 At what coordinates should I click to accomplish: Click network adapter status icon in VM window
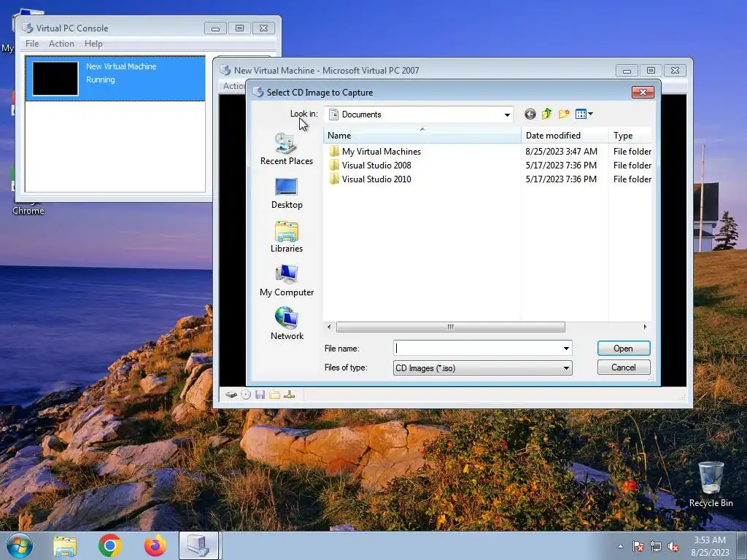coord(289,394)
